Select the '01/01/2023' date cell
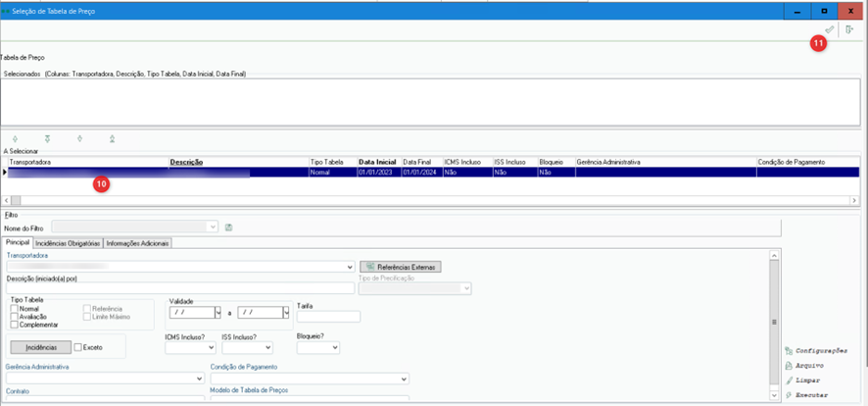This screenshot has width=868, height=406. click(379, 173)
